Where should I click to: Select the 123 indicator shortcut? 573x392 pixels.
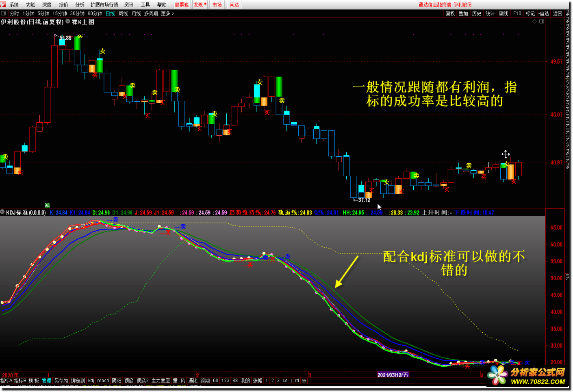[226, 381]
